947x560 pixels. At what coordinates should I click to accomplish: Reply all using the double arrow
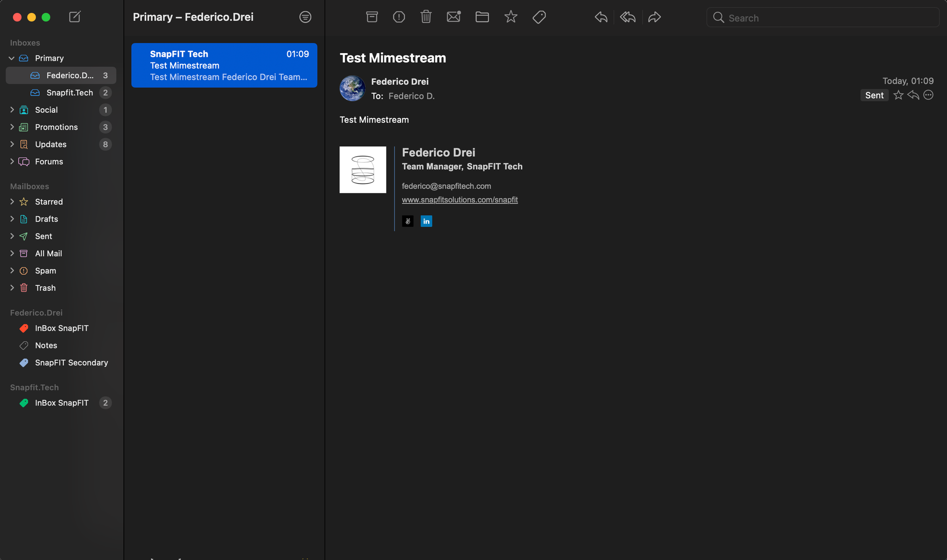627,17
